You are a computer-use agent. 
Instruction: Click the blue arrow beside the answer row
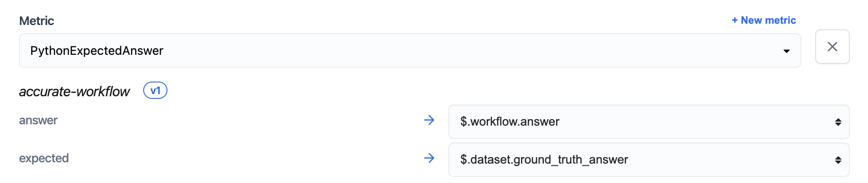(429, 120)
